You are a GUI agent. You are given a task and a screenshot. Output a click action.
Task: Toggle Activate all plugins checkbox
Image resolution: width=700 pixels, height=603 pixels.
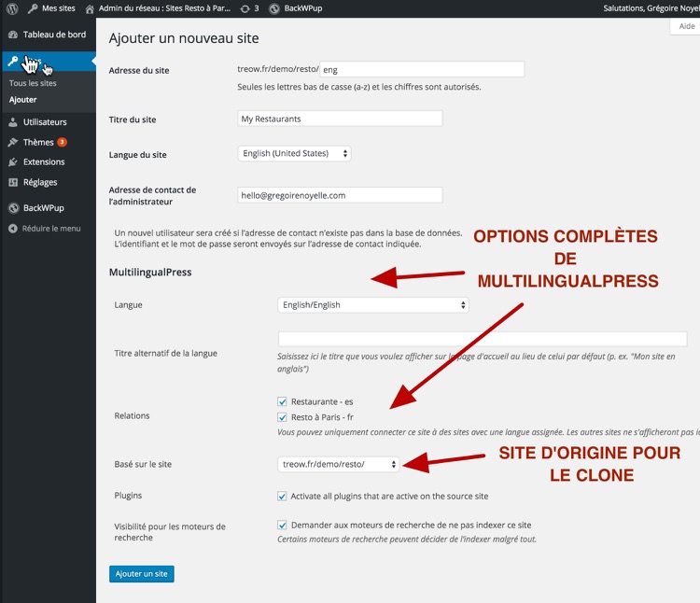pos(282,497)
